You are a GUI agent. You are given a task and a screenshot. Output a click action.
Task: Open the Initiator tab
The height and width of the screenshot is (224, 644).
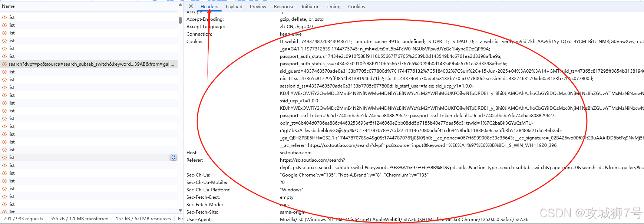coord(310,6)
